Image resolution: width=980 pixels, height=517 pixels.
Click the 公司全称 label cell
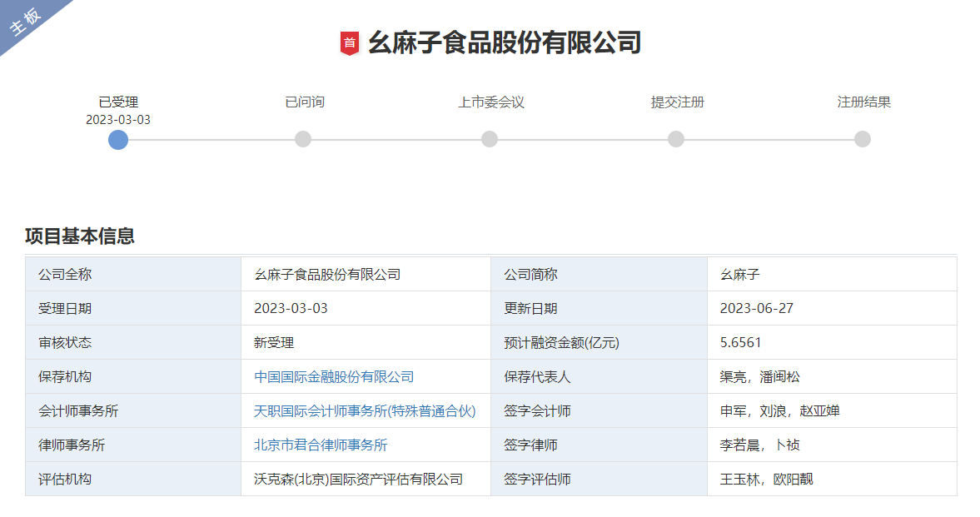click(133, 275)
